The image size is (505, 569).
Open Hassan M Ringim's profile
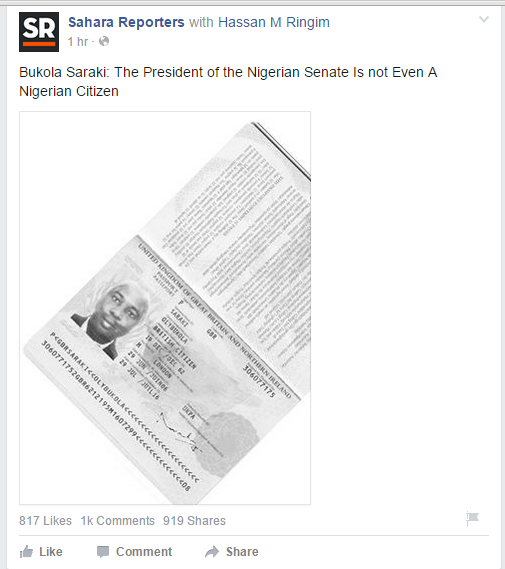pos(274,22)
